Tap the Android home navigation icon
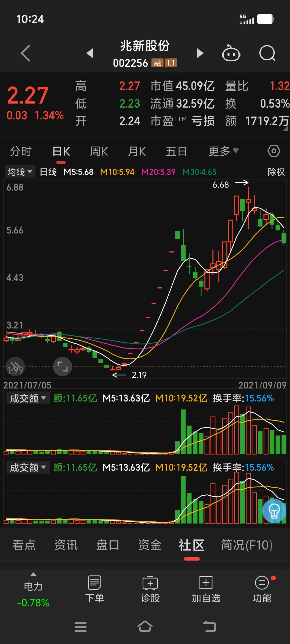Viewport: 290px width, 644px height. (x=145, y=626)
